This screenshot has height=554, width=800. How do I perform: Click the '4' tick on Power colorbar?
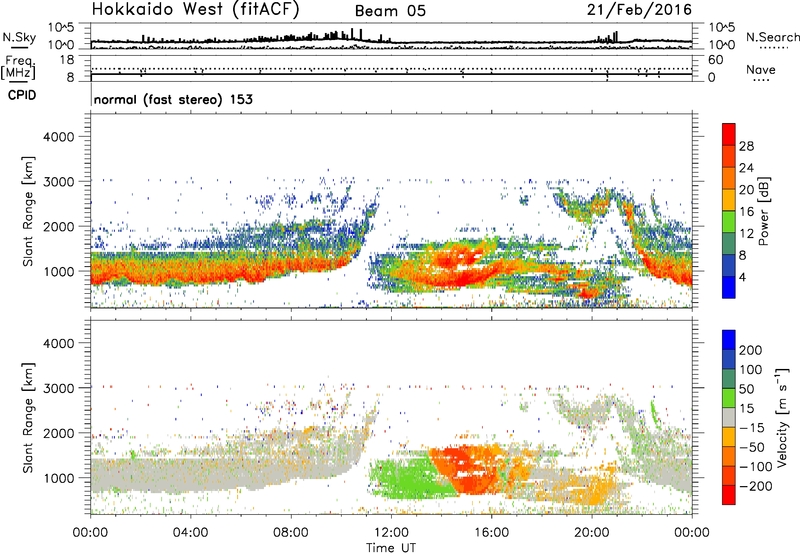pyautogui.click(x=743, y=277)
